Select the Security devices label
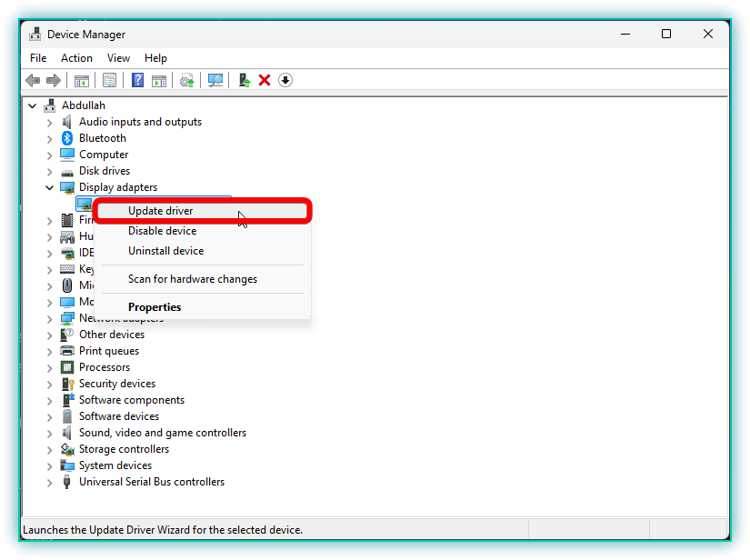The height and width of the screenshot is (560, 750). (x=117, y=384)
